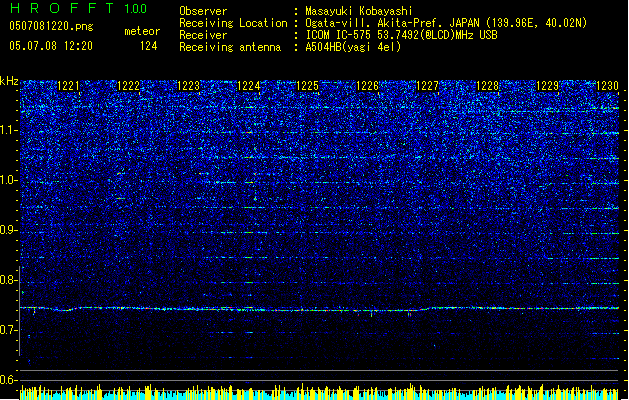The height and width of the screenshot is (400, 629).
Task: Click the meteor count value 124
Action: coord(148,46)
